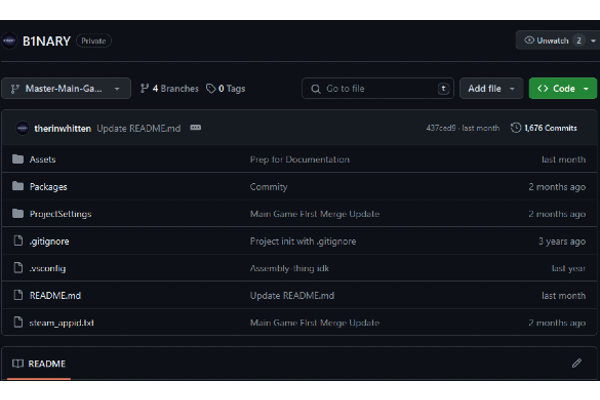Open the Prep for Documentation commit
The image size is (600, 400).
(x=300, y=160)
